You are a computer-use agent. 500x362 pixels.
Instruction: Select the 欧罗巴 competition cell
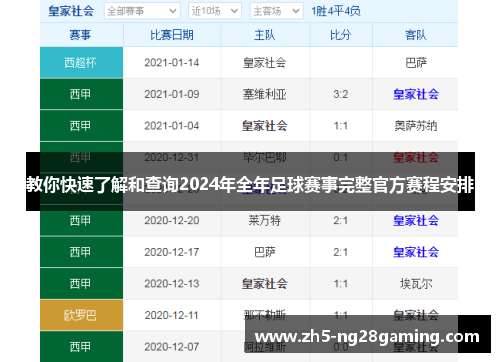click(81, 315)
